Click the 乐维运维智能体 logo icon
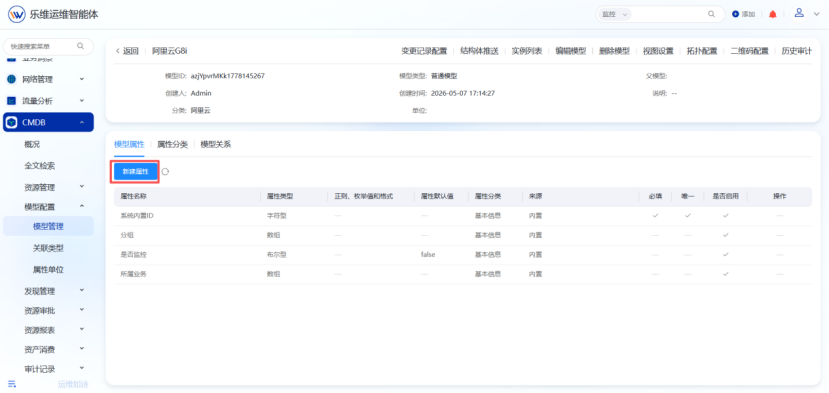This screenshot has height=393, width=829. coord(16,14)
